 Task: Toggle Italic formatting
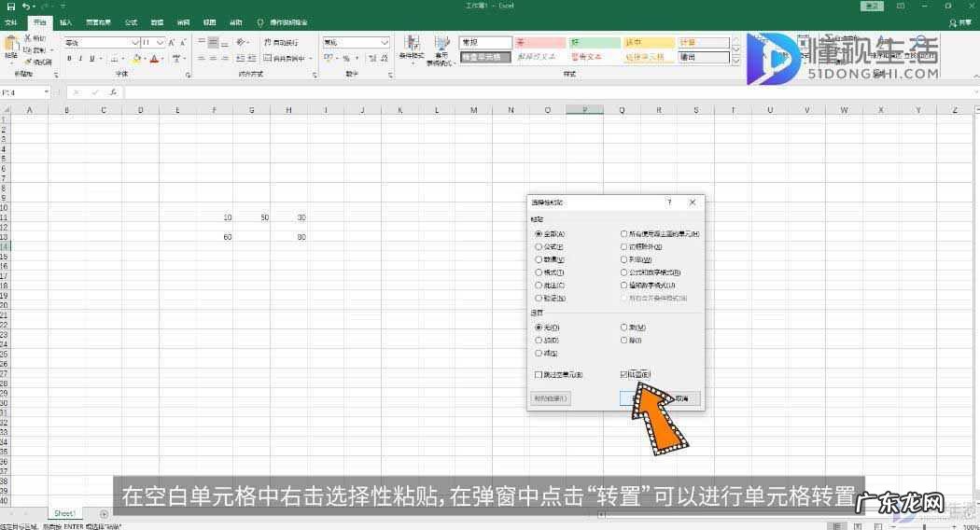[x=80, y=59]
